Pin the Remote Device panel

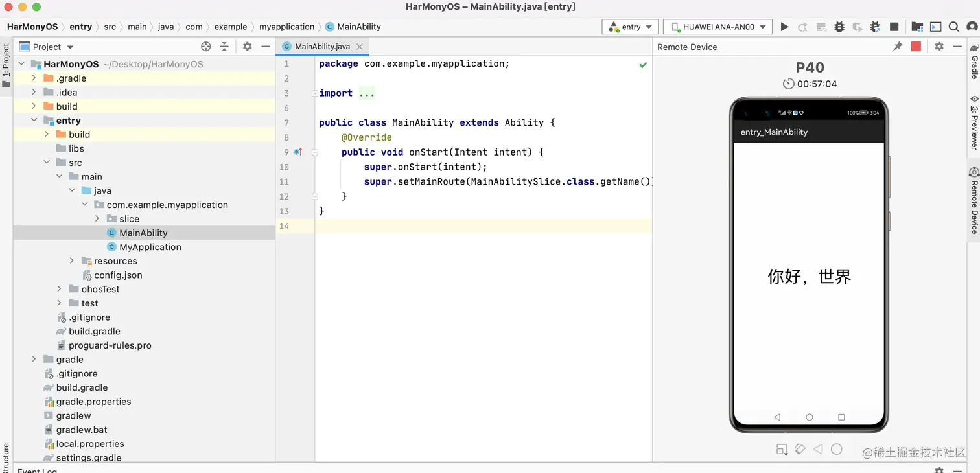(898, 47)
